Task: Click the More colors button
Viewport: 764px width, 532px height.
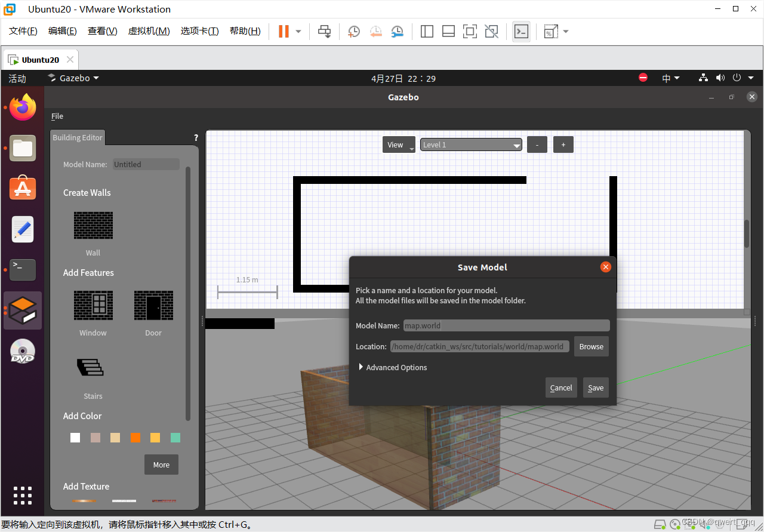Action: click(161, 465)
